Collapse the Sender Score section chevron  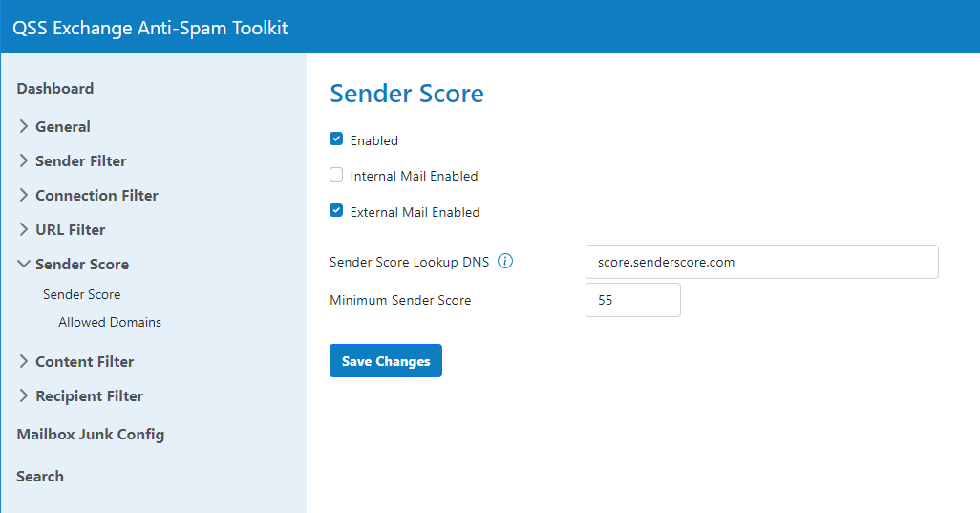click(24, 264)
